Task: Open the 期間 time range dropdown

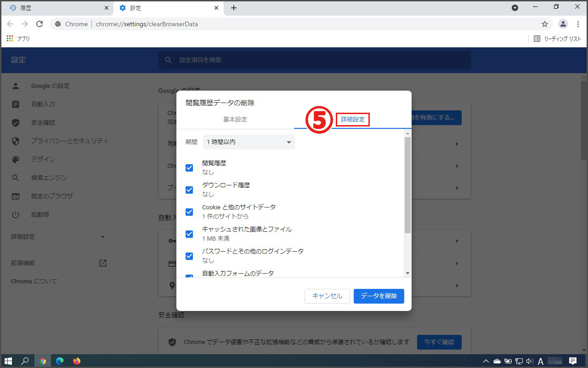Action: [x=249, y=142]
